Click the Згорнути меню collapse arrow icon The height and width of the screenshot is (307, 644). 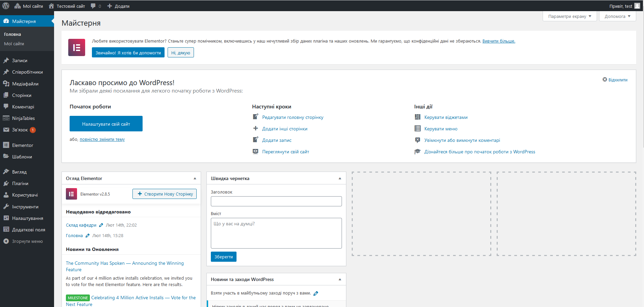click(6, 241)
